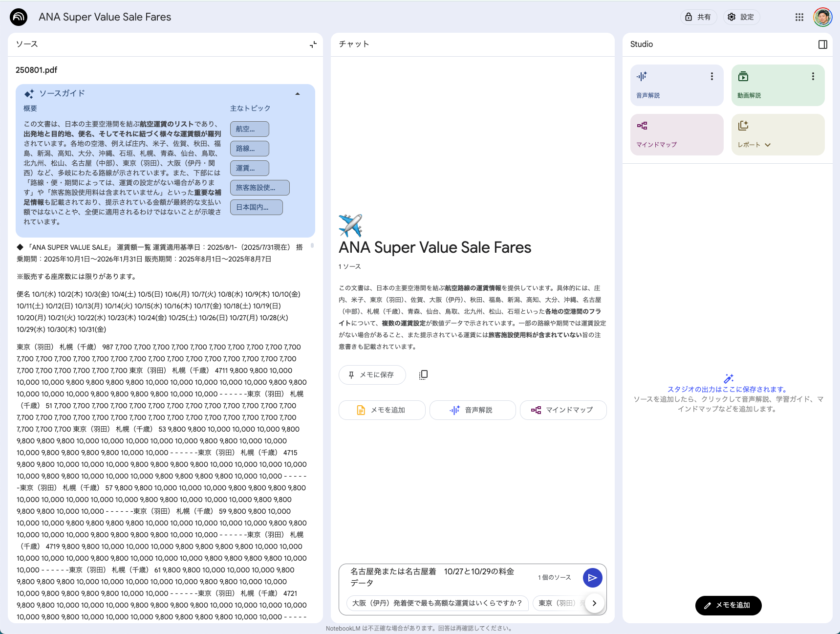Click the レポート card icon
840x634 pixels.
pos(743,126)
